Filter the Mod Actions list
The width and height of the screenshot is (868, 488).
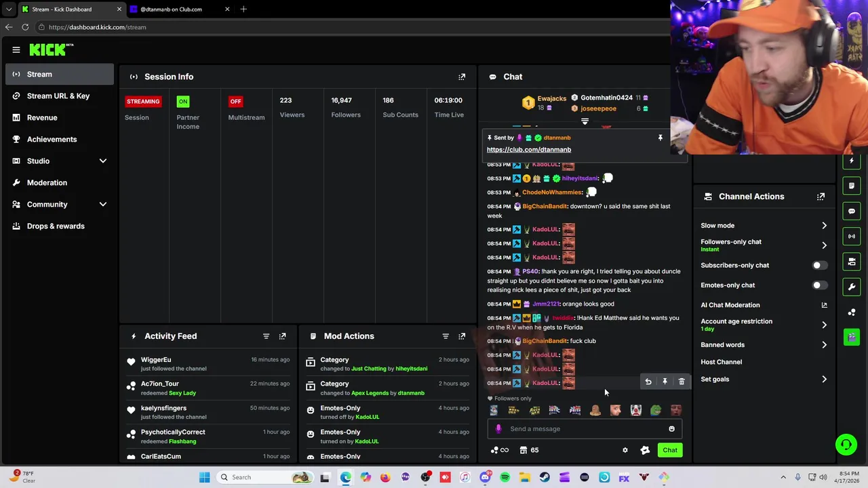(446, 336)
